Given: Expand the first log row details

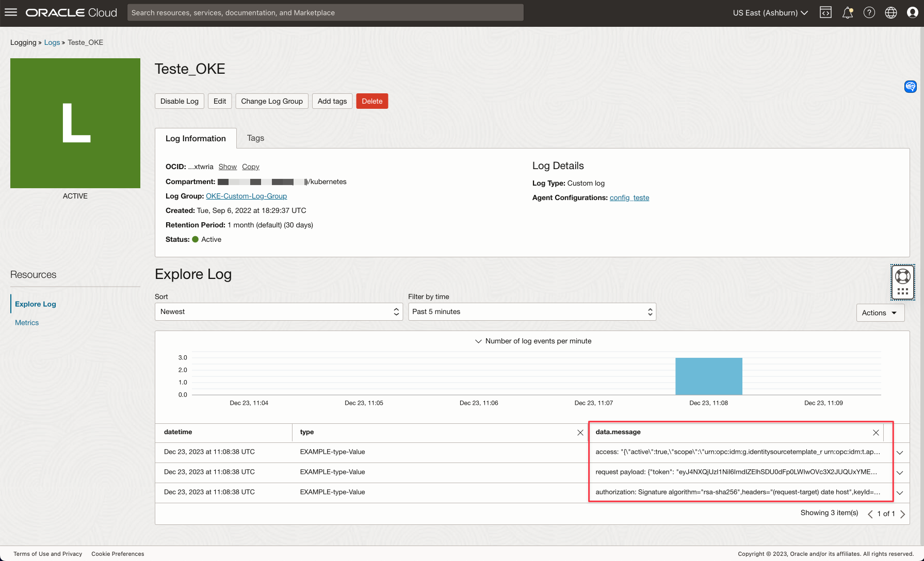Looking at the screenshot, I should coord(900,453).
